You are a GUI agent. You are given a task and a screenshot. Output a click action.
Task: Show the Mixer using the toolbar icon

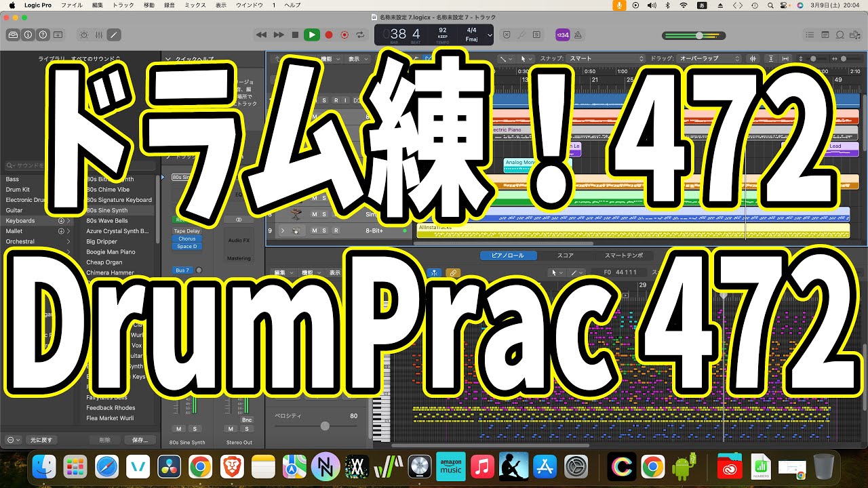coord(99,35)
